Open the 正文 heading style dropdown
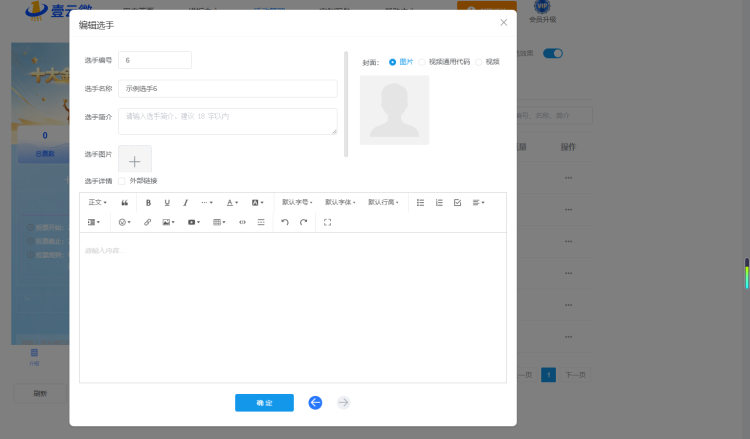Screen dimensions: 750x439 tap(98, 202)
